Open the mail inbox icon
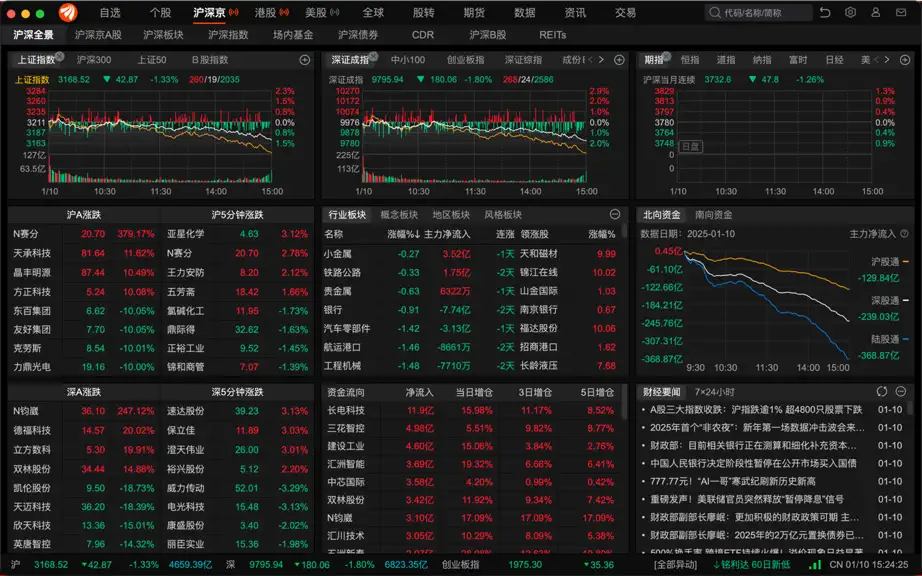 point(901,12)
